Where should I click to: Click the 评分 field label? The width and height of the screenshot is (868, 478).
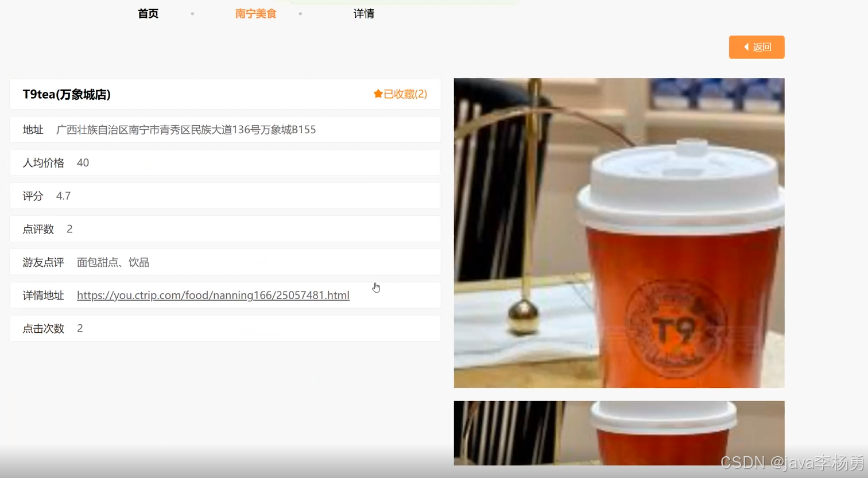(x=33, y=196)
